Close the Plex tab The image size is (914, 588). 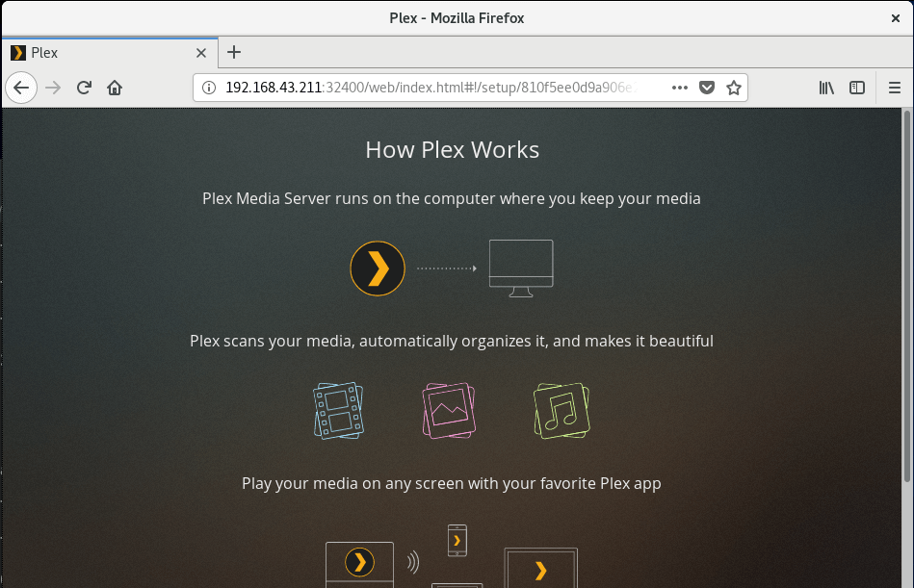coord(201,53)
